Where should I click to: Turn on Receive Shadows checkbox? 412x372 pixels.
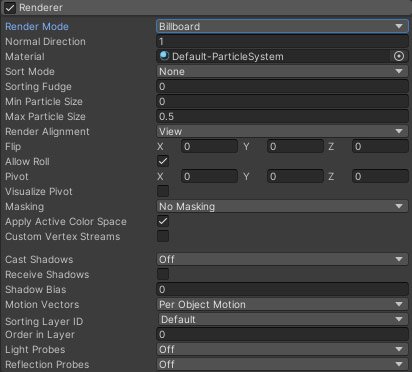pos(163,274)
